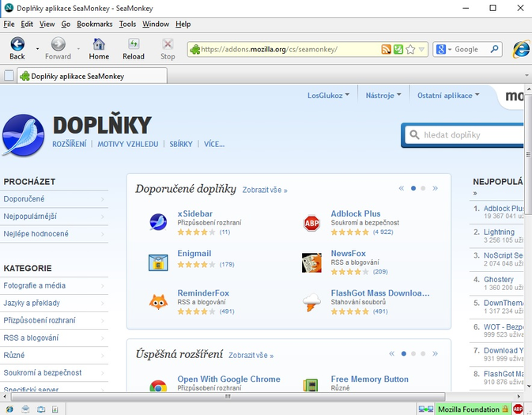This screenshot has width=532, height=415.
Task: Open the address bar URL history dropdown
Action: coord(422,50)
